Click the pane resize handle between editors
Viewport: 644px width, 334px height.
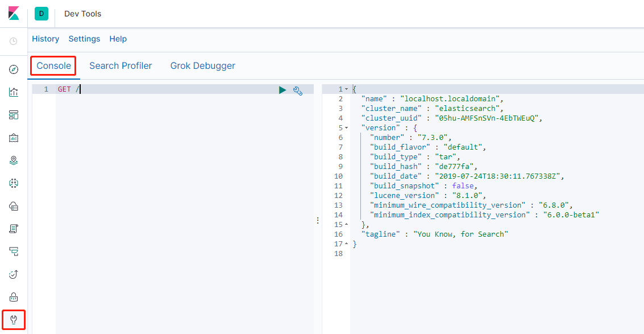coord(318,220)
